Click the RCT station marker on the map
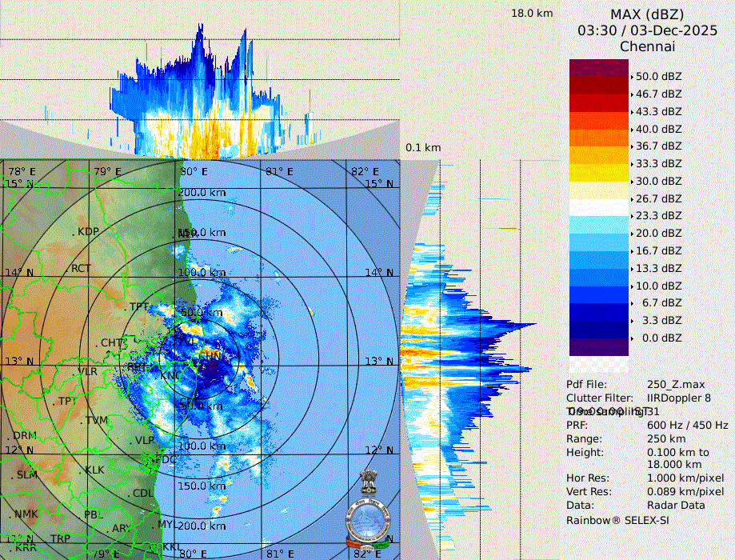Image resolution: width=735 pixels, height=560 pixels. pos(78,269)
